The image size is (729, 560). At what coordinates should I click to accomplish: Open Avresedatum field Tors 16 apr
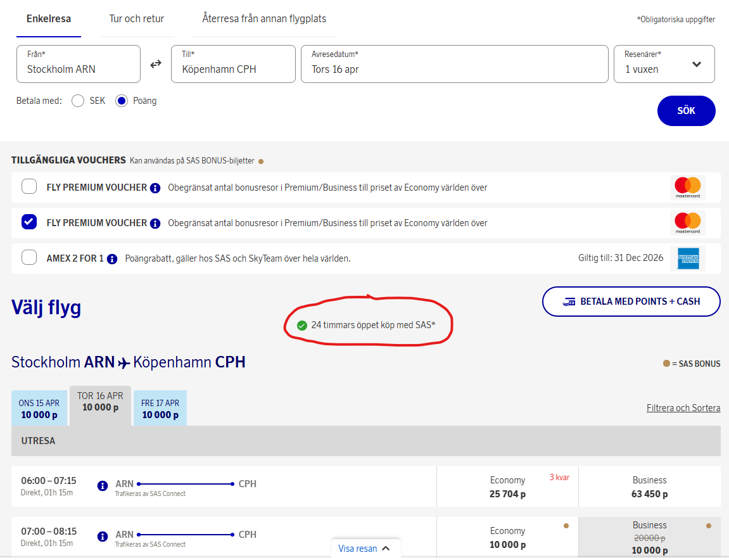point(455,64)
